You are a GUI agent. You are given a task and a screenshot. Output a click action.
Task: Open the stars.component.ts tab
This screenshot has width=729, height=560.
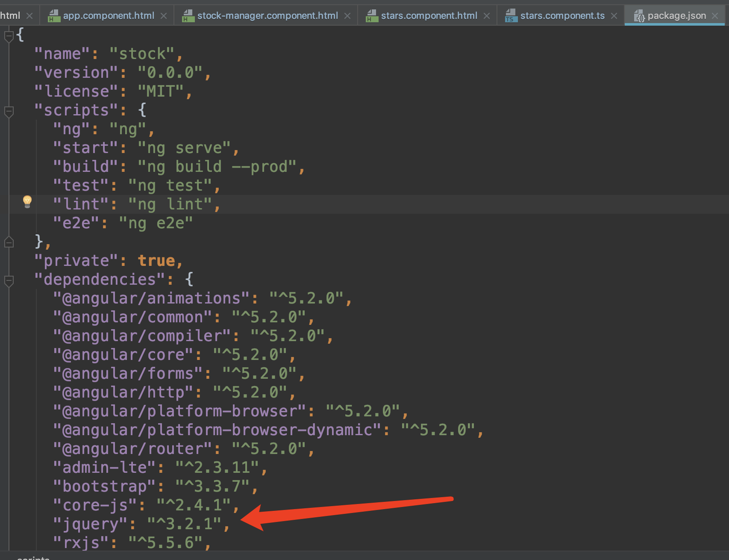pos(561,16)
